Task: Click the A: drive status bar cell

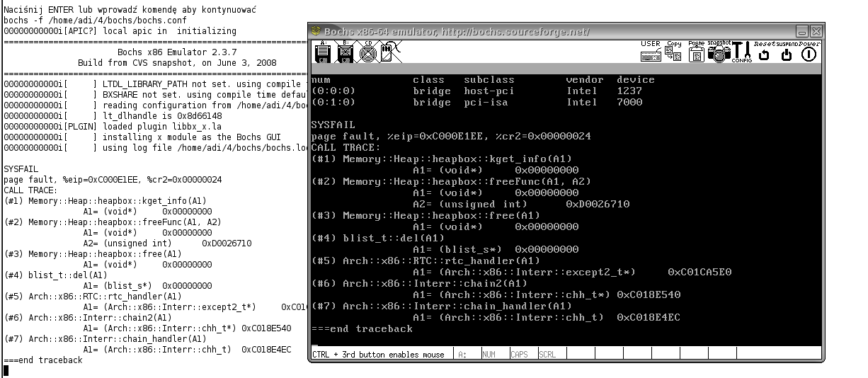Action: [463, 354]
